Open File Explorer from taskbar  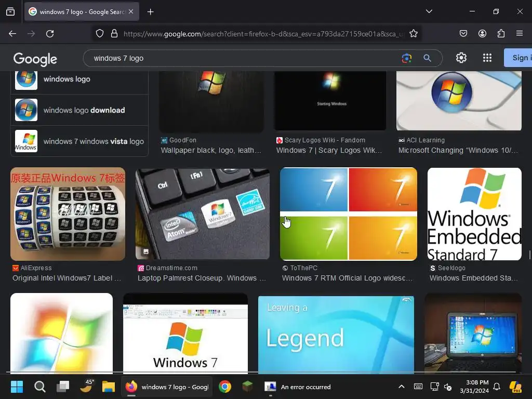click(109, 387)
